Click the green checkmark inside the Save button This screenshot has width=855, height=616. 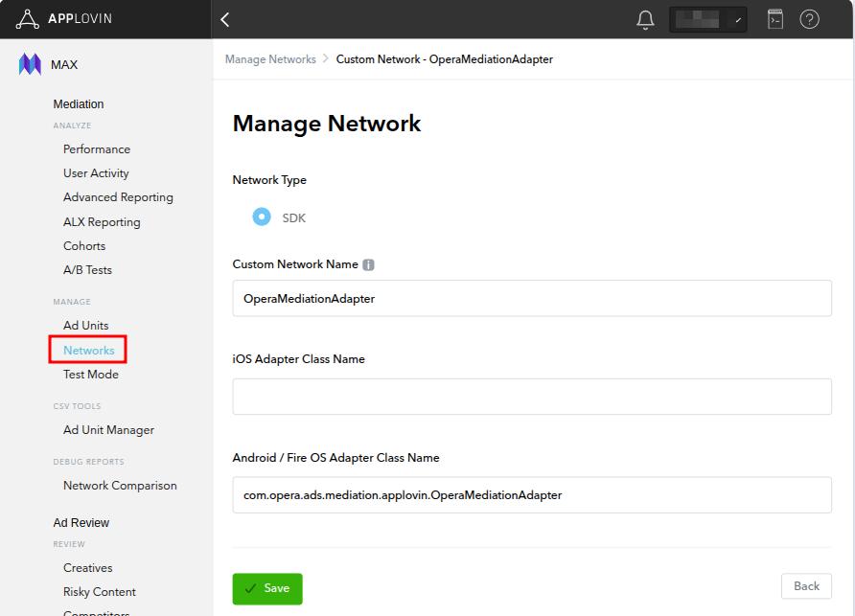251,589
